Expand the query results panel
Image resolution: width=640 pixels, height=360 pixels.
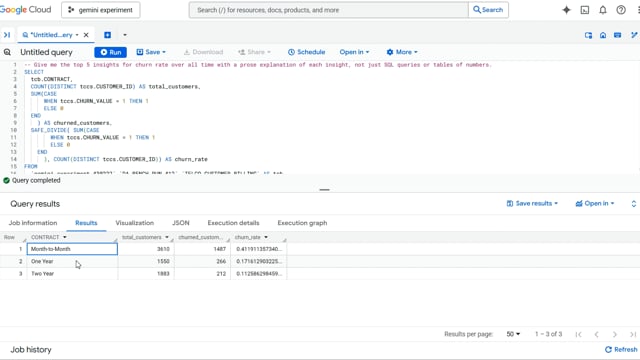coord(633,204)
